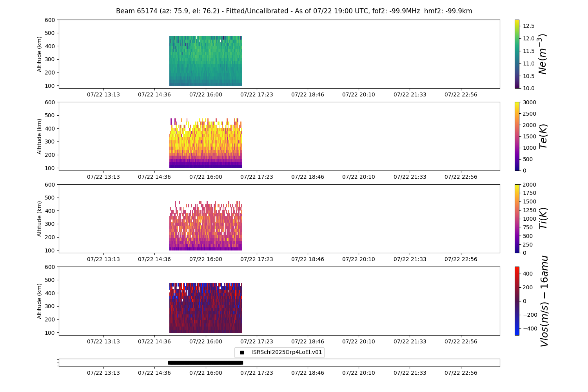Viewport: 588px width, 392px height.
Task: Click 07/22 22:56 tick on bottom timeline
Action: click(x=461, y=373)
